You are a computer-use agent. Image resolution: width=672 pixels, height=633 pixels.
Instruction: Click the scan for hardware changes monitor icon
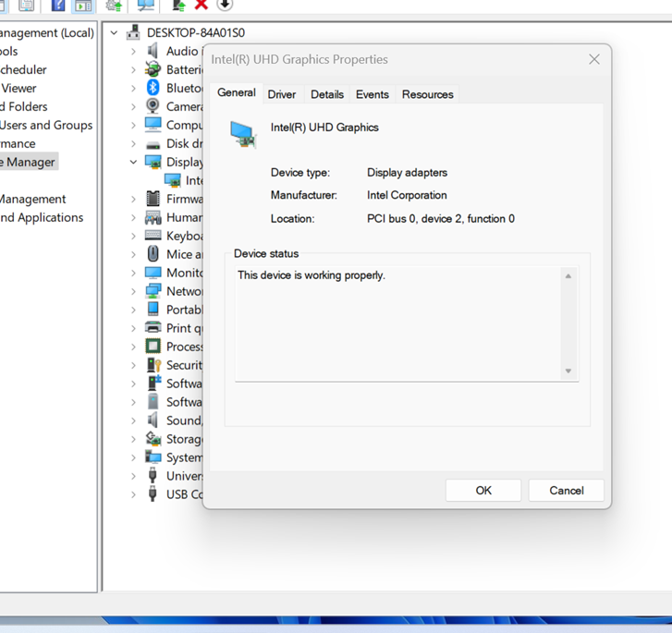[x=145, y=6]
